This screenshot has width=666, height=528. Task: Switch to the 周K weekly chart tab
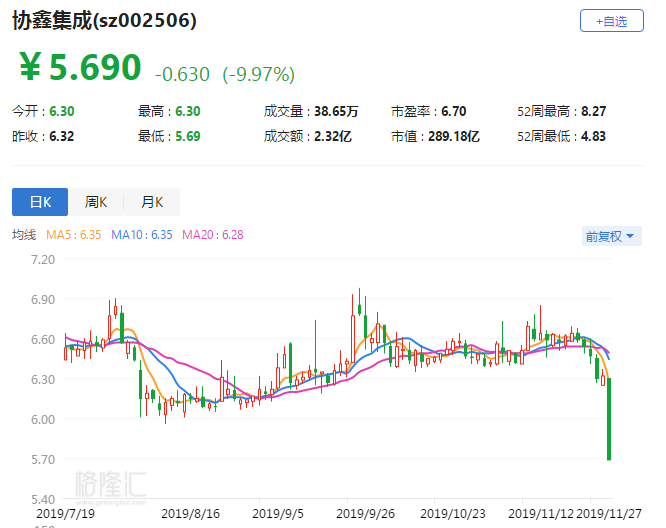[x=96, y=202]
